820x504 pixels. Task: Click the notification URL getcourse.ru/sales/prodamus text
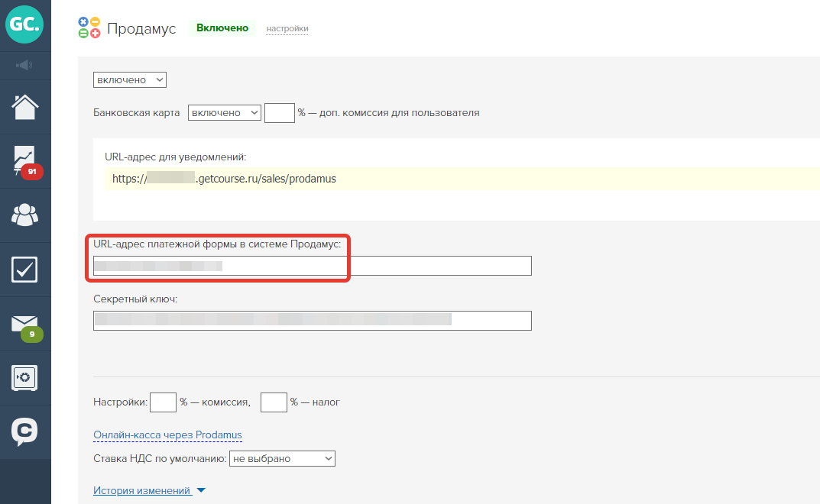224,179
